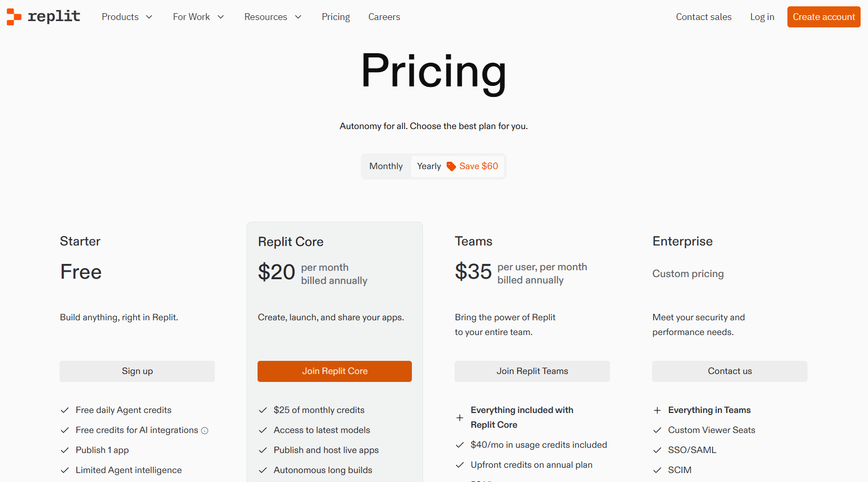Go to Pricing in the navigation bar
Viewport: 868px width, 482px height.
(336, 17)
